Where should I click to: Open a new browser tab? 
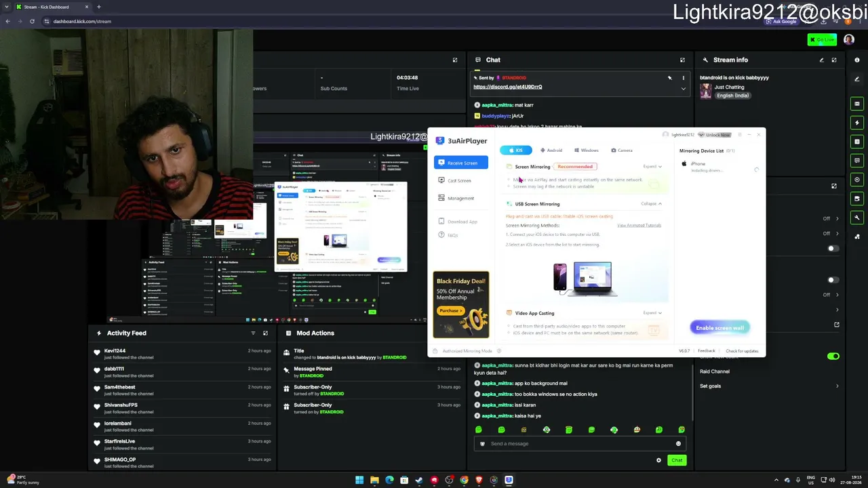point(99,7)
